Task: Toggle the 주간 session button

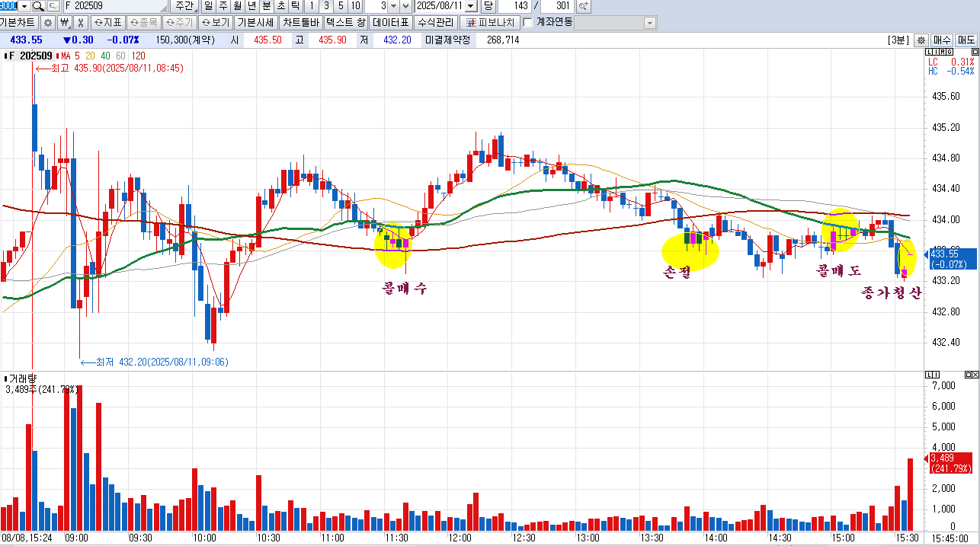Action: 184,6
